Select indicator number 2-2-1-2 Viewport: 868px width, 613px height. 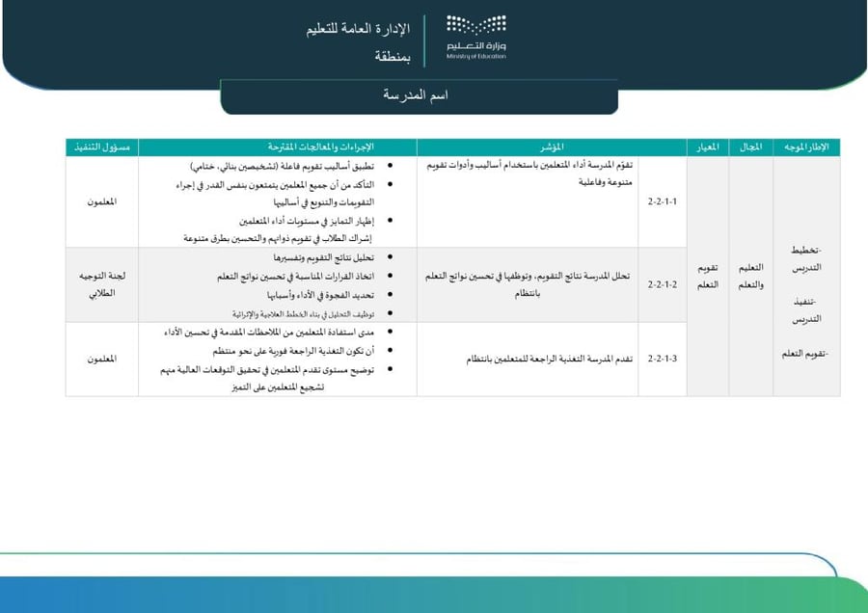click(x=662, y=284)
